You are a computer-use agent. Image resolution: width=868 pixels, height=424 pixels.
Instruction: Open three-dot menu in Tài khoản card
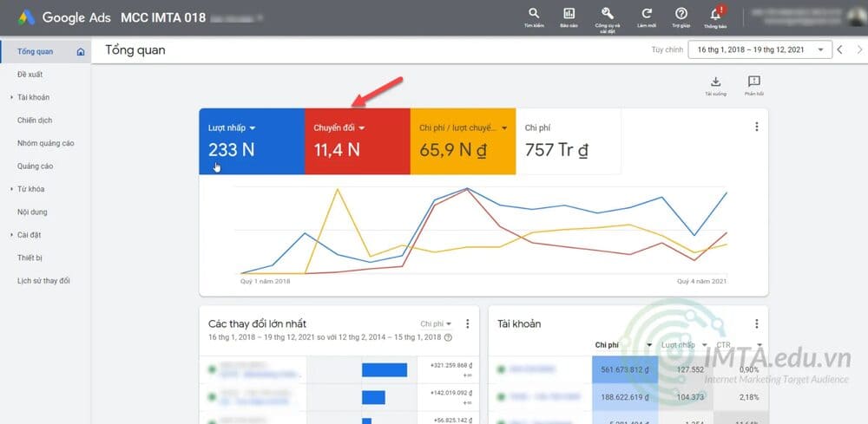(757, 323)
